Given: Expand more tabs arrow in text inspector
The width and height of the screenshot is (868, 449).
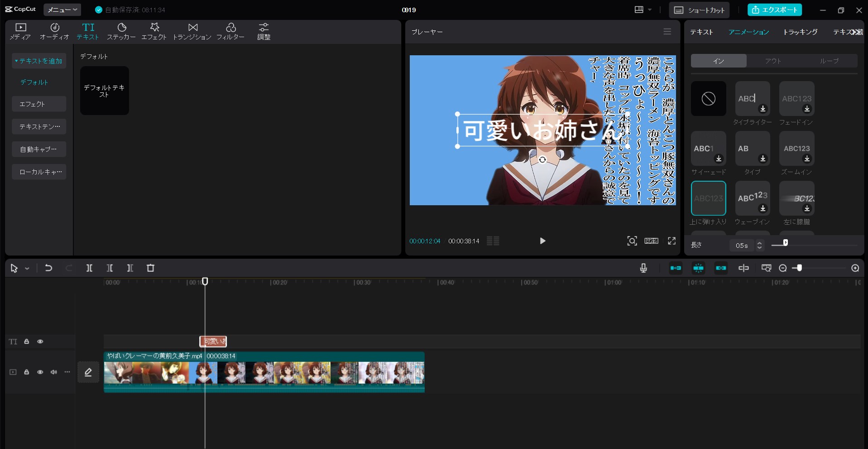Looking at the screenshot, I should point(856,32).
